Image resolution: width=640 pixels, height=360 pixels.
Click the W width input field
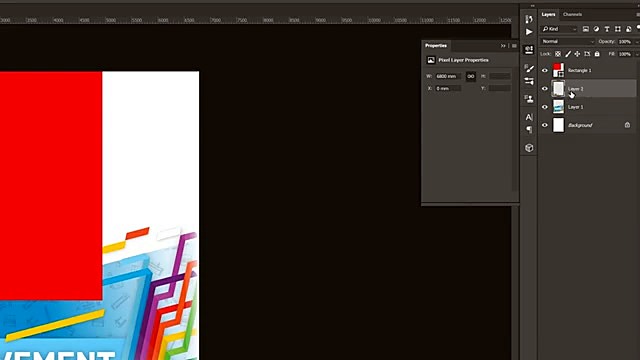(x=448, y=76)
